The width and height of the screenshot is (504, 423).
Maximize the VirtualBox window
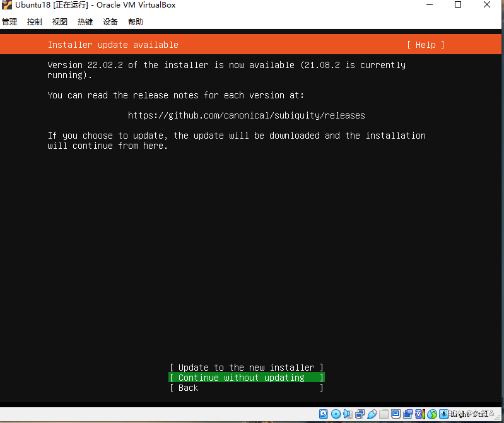(x=458, y=5)
